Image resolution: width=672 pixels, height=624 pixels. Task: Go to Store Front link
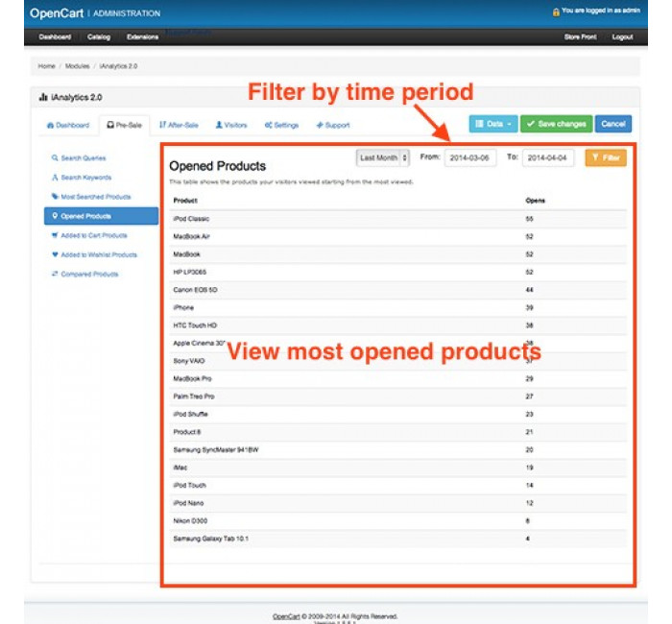coord(580,36)
